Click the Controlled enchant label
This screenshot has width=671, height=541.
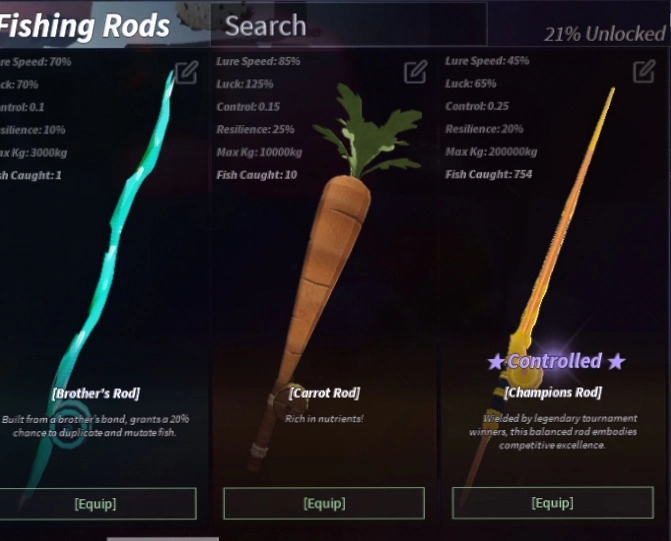[555, 361]
